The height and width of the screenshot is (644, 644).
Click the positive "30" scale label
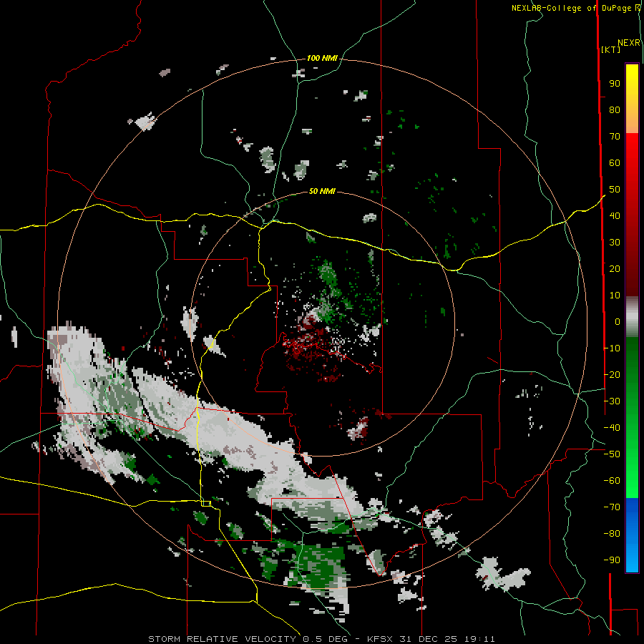pyautogui.click(x=615, y=243)
